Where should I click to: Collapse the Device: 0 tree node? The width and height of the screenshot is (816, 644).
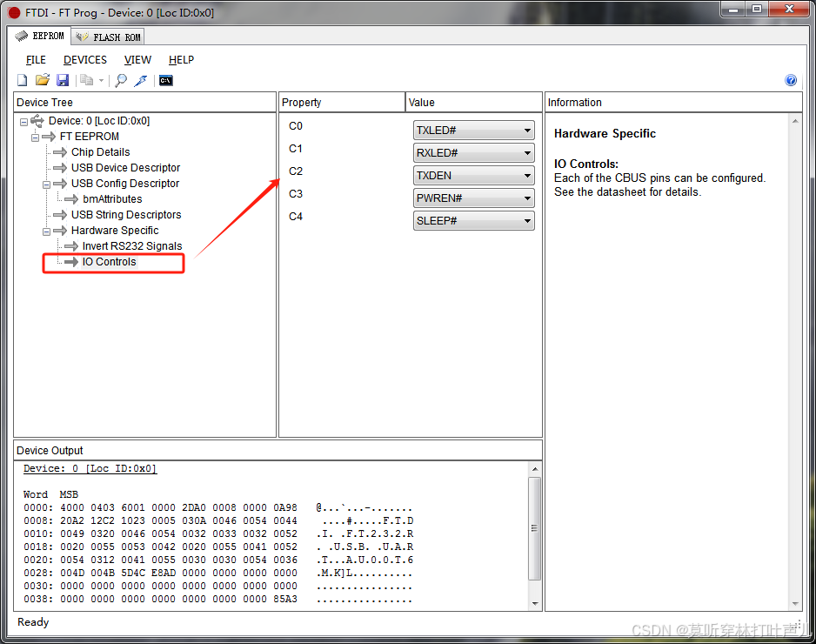click(x=23, y=122)
